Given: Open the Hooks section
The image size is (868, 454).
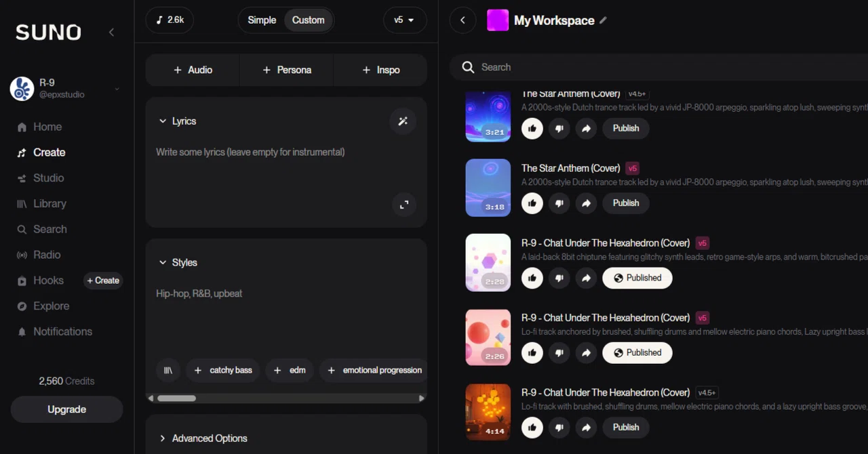Looking at the screenshot, I should [40, 281].
